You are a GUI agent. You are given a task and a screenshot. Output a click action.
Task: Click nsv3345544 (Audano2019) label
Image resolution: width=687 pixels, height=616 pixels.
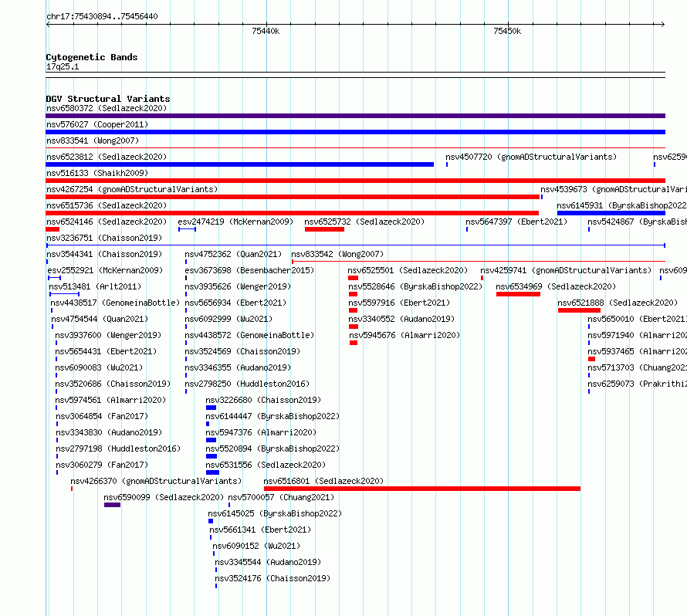pos(268,562)
